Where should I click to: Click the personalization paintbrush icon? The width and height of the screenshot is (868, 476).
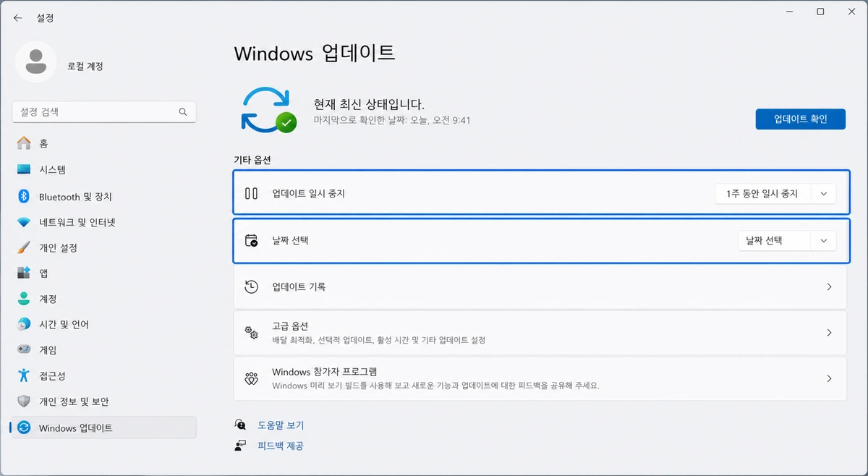[x=24, y=247]
